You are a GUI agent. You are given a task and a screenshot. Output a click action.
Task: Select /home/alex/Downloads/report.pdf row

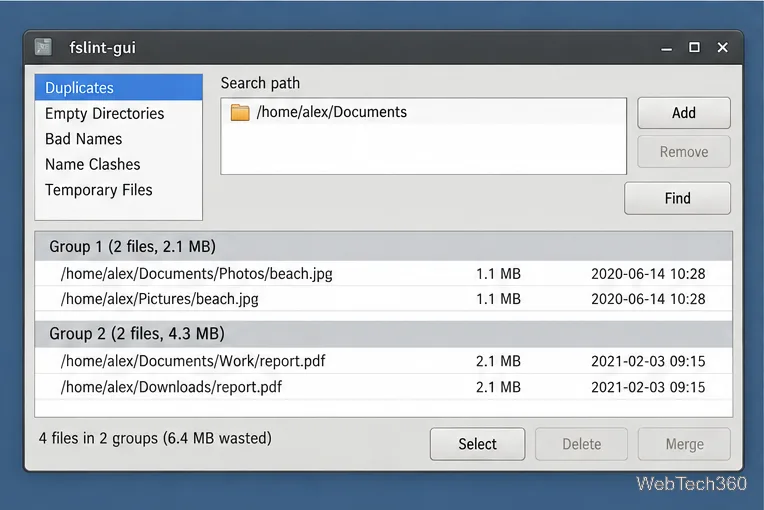[x=383, y=387]
